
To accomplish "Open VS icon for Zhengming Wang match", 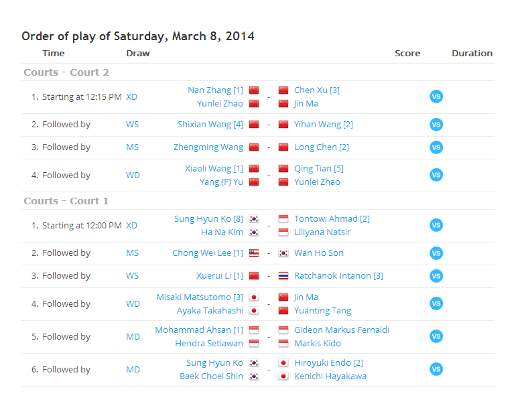I will (436, 147).
